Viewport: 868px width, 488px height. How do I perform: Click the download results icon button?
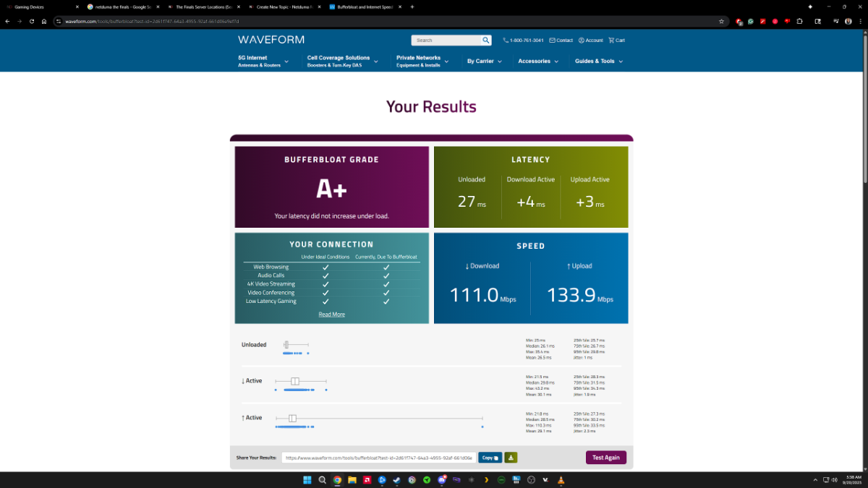coord(511,458)
